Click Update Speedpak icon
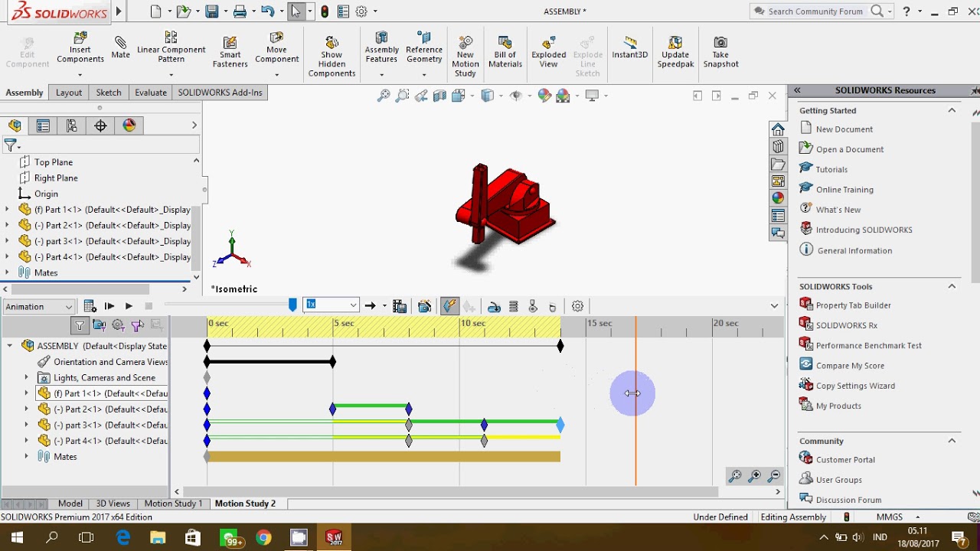Viewport: 980px width, 551px height. click(x=675, y=52)
